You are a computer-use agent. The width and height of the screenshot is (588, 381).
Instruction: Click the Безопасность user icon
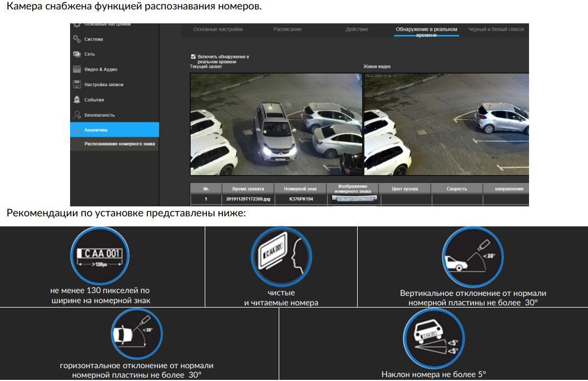coord(77,115)
